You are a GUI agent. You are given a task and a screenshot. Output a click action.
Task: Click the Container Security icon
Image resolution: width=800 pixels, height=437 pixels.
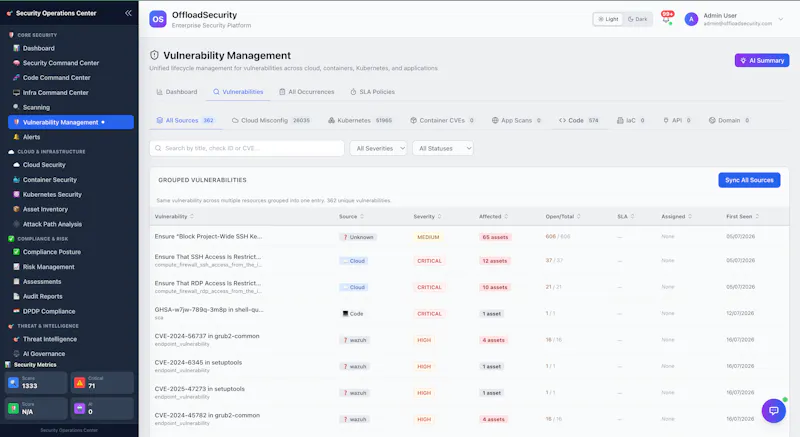[16, 180]
